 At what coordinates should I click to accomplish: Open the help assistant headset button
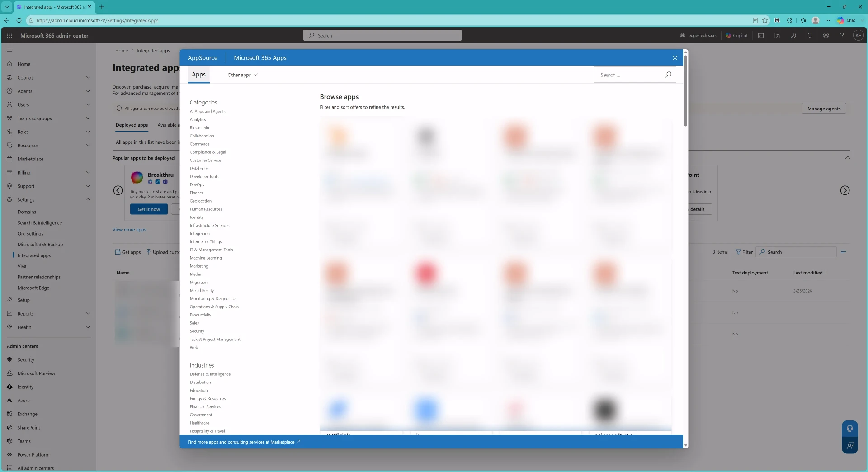(x=850, y=429)
